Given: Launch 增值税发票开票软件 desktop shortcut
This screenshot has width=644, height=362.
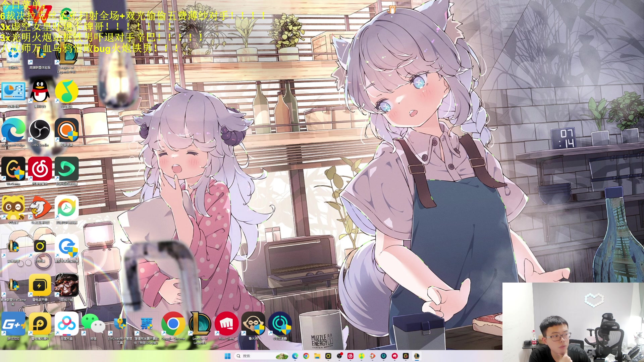Looking at the screenshot, I should point(147,328).
